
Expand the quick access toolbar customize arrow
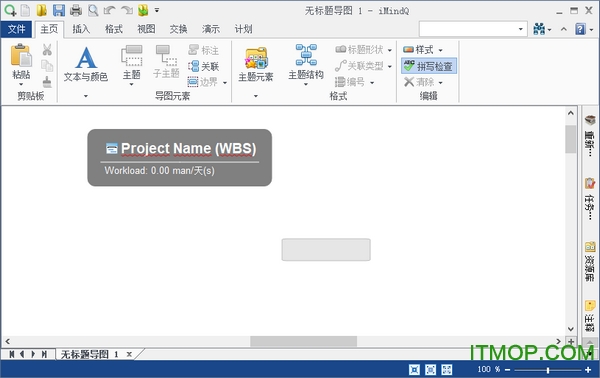157,10
